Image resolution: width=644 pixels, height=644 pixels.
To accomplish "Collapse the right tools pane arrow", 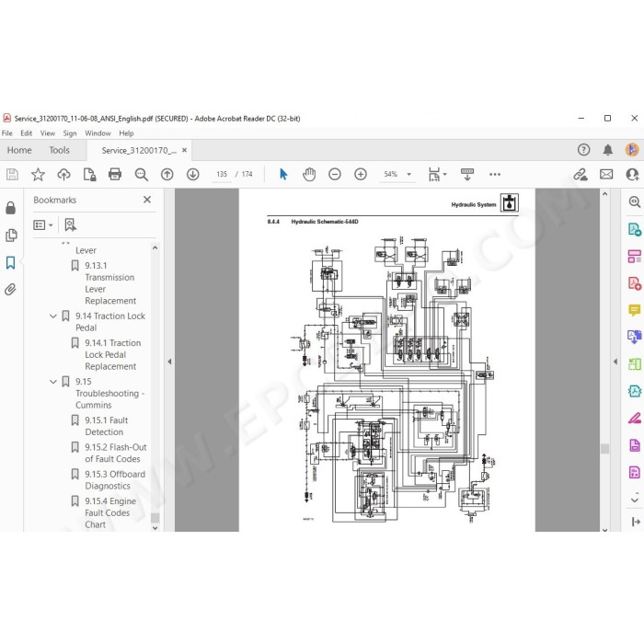I will tap(615, 362).
